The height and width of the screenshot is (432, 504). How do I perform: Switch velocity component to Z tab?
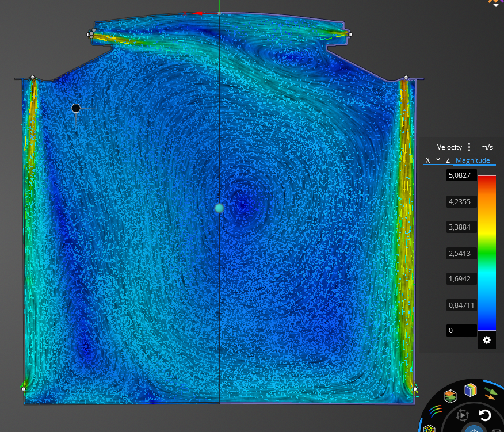[x=448, y=160]
